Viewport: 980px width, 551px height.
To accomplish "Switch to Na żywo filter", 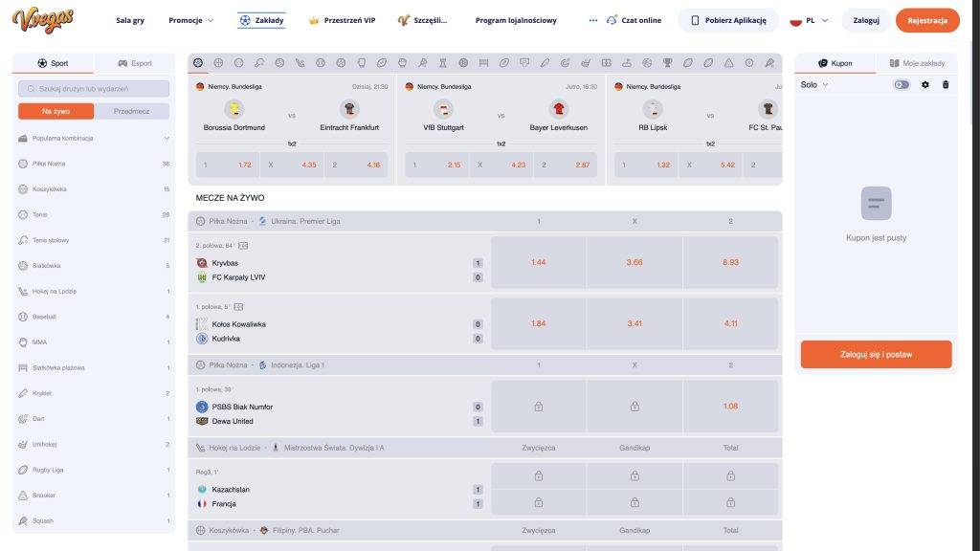I will (x=56, y=111).
